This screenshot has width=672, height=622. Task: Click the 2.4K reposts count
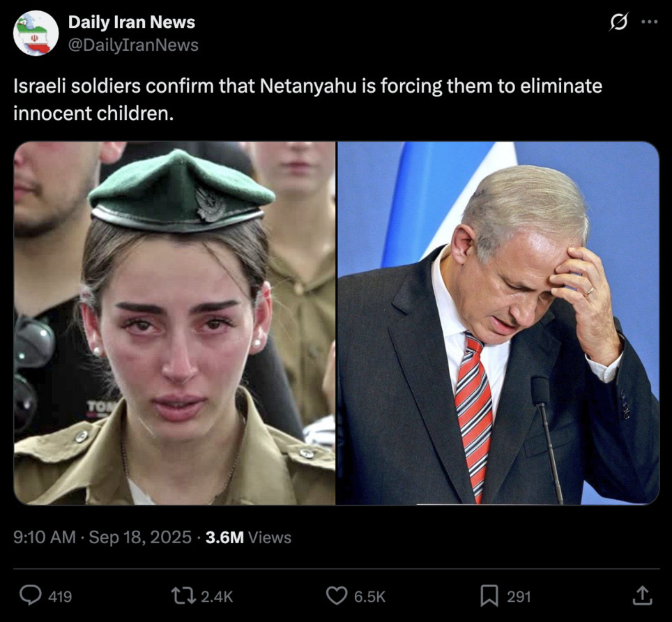217,597
